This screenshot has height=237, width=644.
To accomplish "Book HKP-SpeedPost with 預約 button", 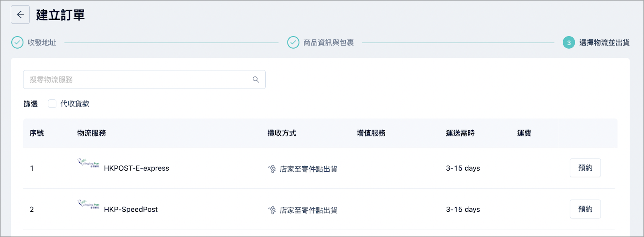I will pyautogui.click(x=585, y=209).
